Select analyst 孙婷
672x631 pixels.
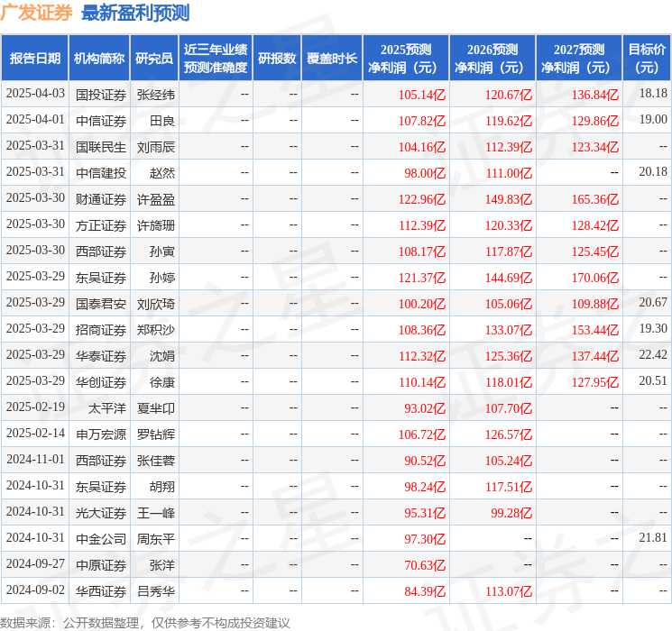(x=162, y=278)
